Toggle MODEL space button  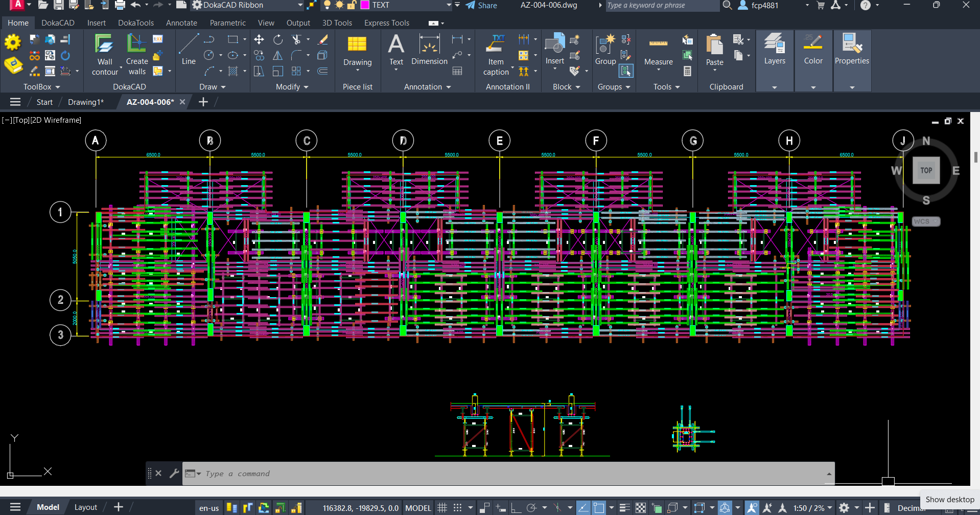coord(418,508)
